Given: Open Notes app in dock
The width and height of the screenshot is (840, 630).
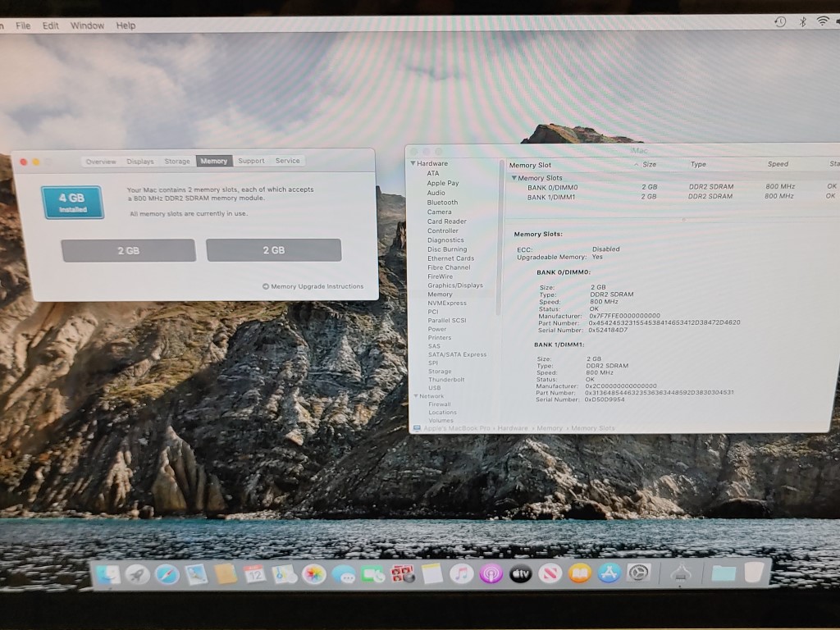Looking at the screenshot, I should click(432, 573).
